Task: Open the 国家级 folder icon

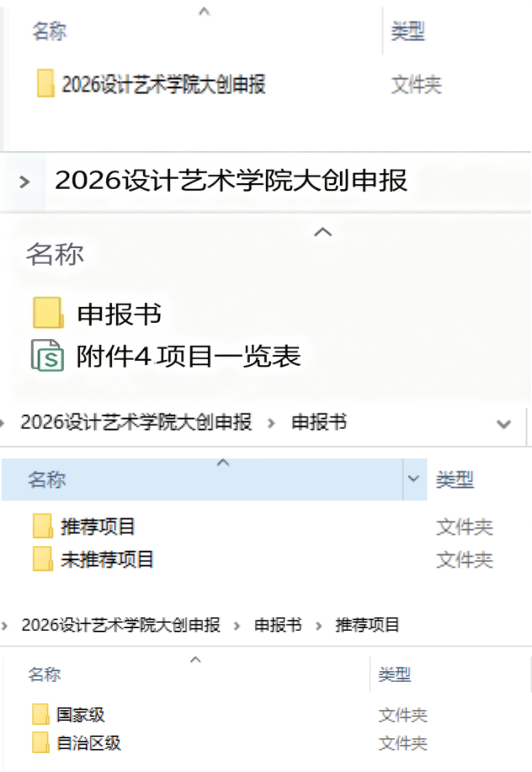Action: tap(41, 714)
